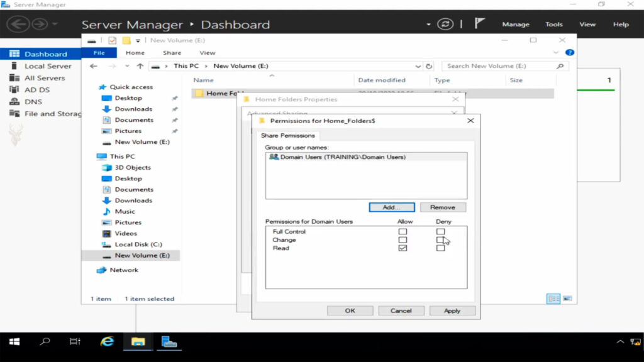Open the Windows Start menu
This screenshot has height=362, width=644.
[14, 342]
